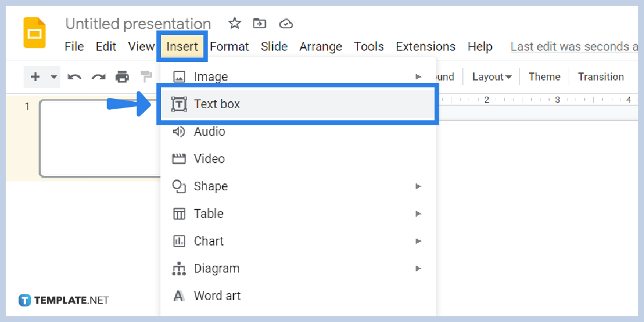Click the Word art letter icon
The image size is (644, 322).
click(179, 296)
